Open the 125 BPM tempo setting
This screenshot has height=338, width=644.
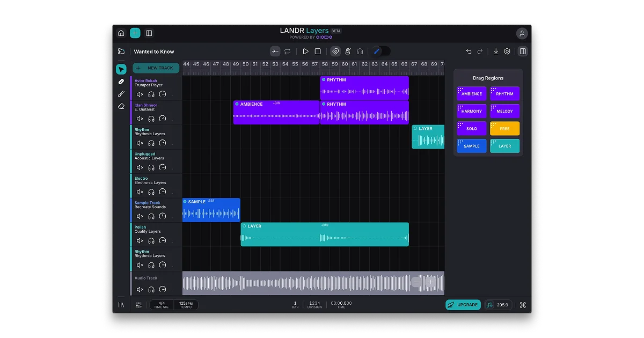tap(186, 305)
